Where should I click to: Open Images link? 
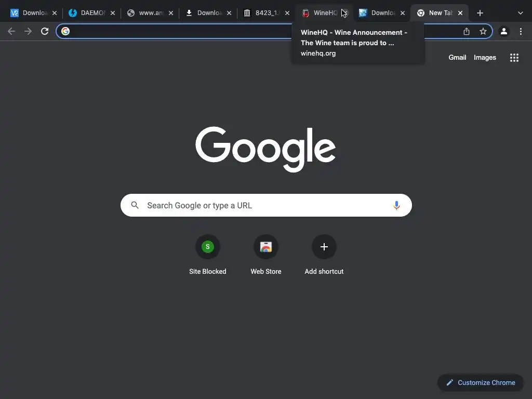coord(485,57)
